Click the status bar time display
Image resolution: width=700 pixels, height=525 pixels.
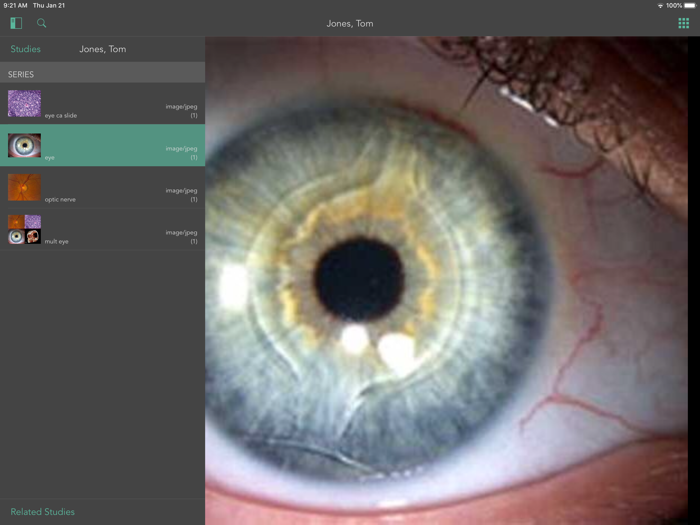(x=15, y=5)
